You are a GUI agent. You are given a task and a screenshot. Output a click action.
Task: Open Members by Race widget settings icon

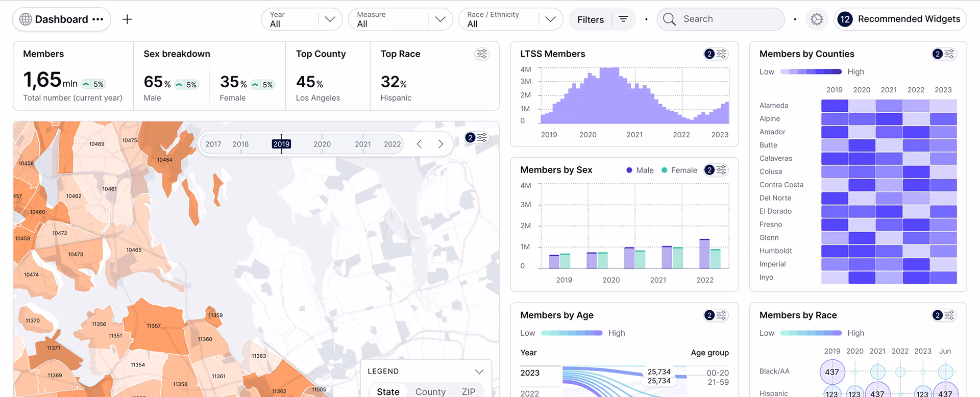point(949,315)
